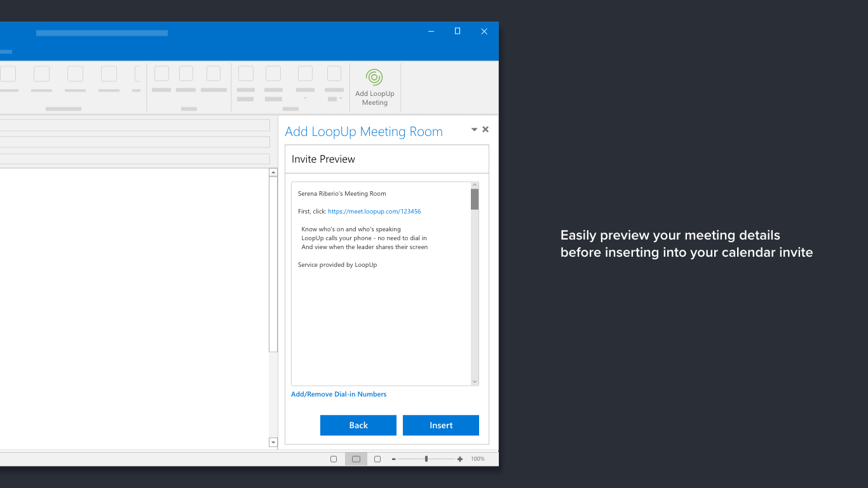Select the first view button in status bar
Viewport: 868px width, 488px height.
pyautogui.click(x=334, y=459)
